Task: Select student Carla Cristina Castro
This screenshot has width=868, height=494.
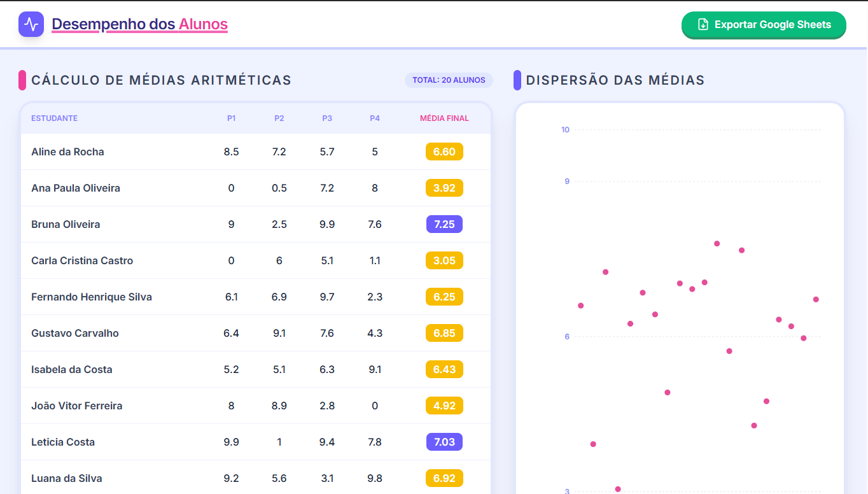Action: [82, 260]
